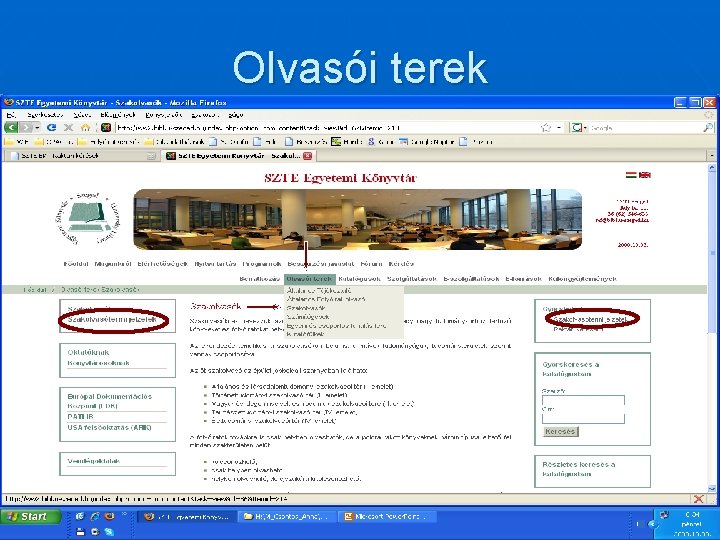Open the Nyitva tartás site menu item
The width and height of the screenshot is (720, 540).
[215, 264]
